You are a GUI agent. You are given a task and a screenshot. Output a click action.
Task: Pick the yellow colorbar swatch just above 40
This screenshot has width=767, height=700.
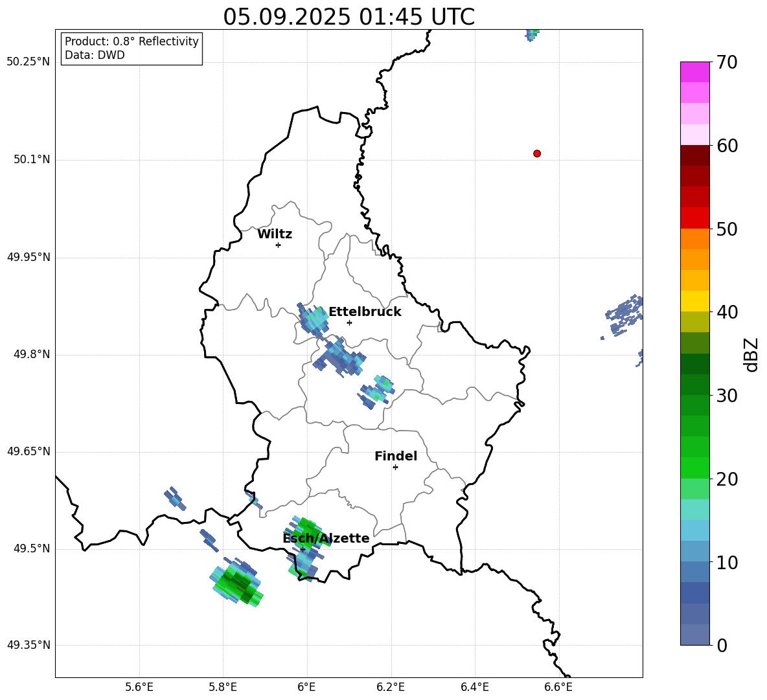tap(694, 301)
